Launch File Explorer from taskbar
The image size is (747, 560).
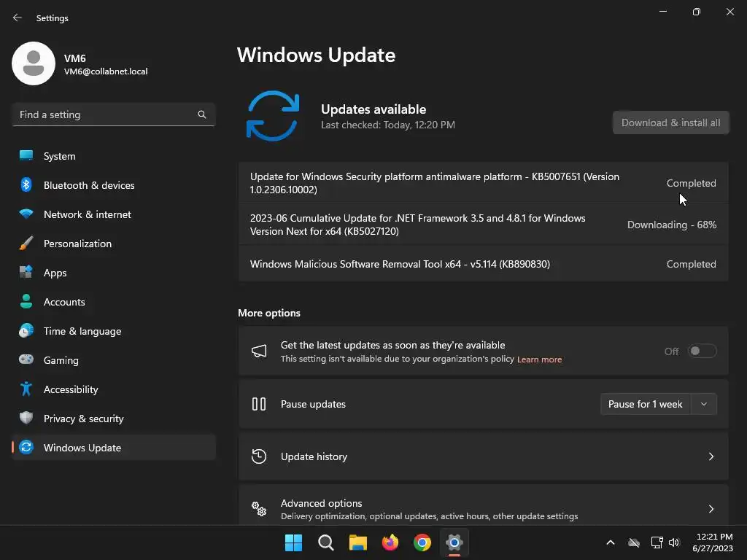[357, 542]
